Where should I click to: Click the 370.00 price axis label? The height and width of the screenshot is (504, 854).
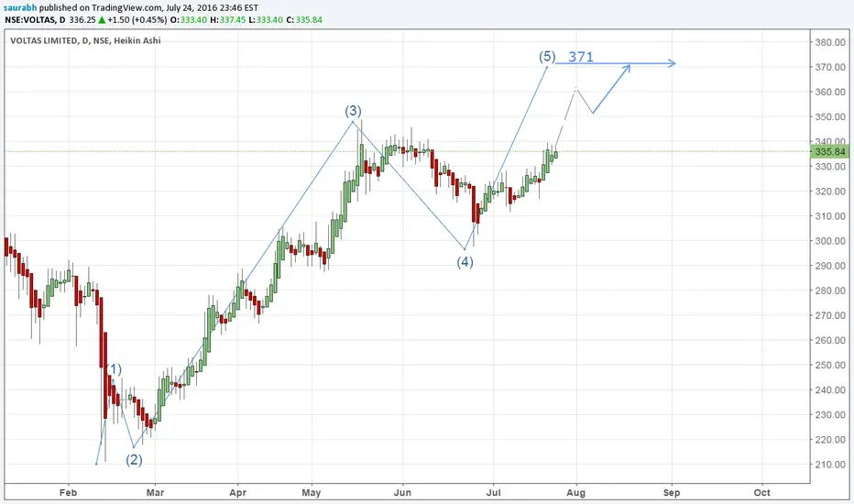pyautogui.click(x=830, y=67)
